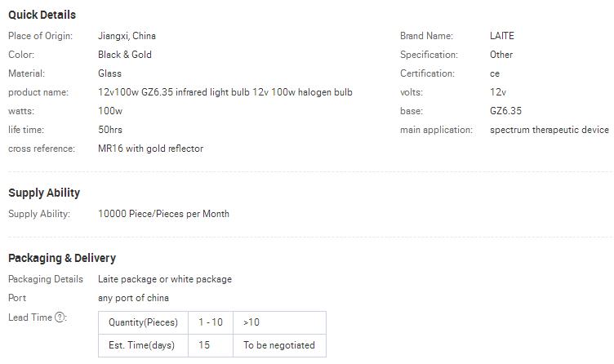This screenshot has width=614, height=364.
Task: Click the "1 - 10" quantity cell
Action: [211, 322]
